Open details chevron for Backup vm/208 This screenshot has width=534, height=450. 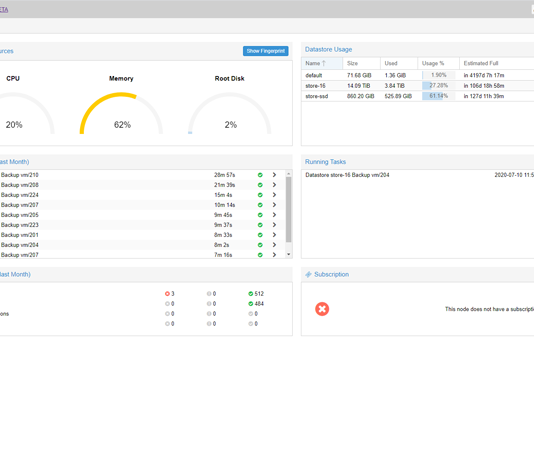pyautogui.click(x=274, y=185)
